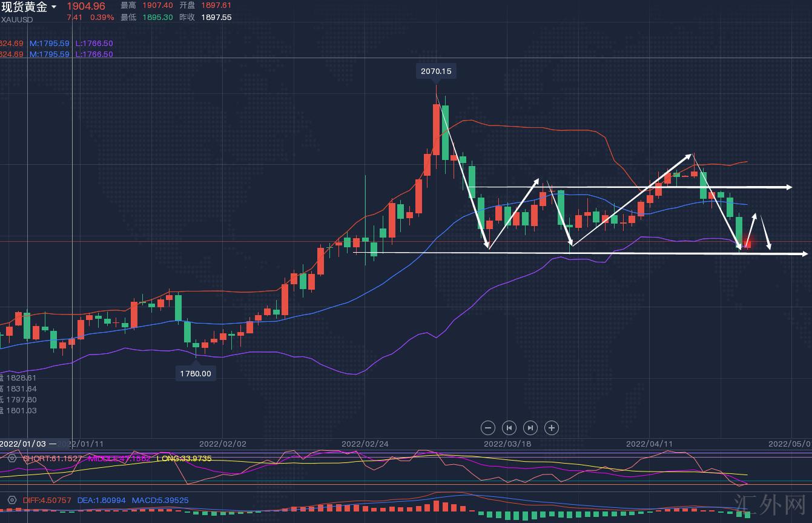Viewport: 812px width, 523px height.
Task: Click the XAUUSD ticker label
Action: pyautogui.click(x=17, y=19)
